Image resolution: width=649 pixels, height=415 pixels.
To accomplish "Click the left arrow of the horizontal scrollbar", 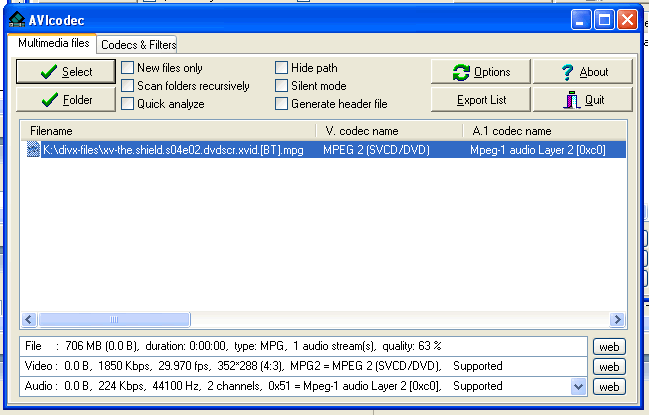I will pyautogui.click(x=29, y=319).
